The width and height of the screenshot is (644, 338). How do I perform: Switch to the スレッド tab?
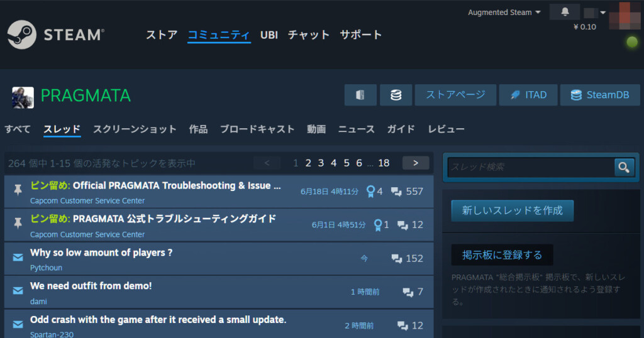coord(62,129)
